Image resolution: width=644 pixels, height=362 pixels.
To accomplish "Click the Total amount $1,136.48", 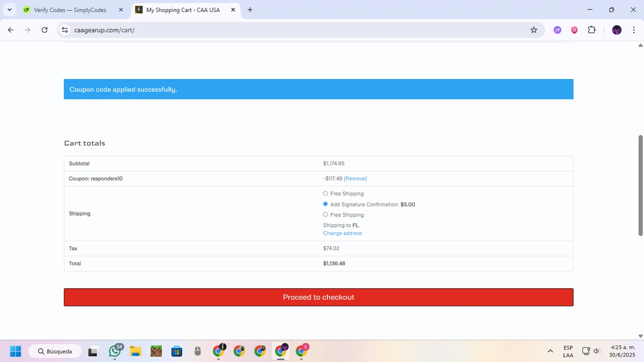I will click(334, 264).
